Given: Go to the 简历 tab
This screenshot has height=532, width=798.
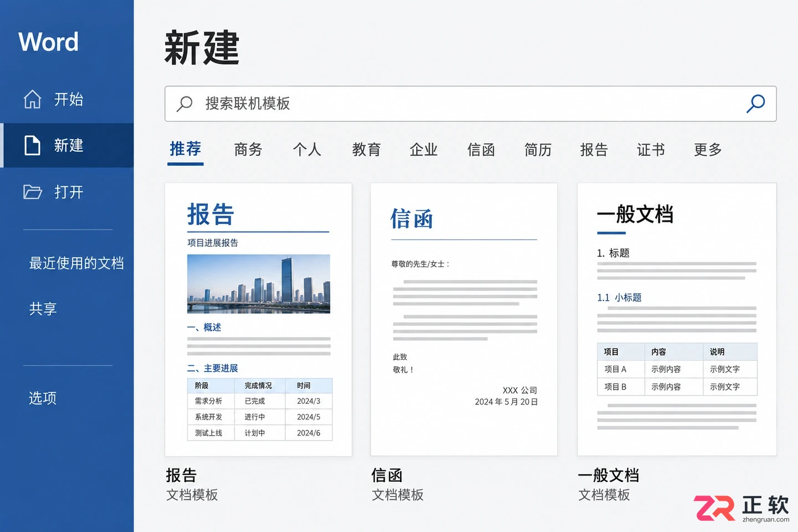Looking at the screenshot, I should point(538,150).
